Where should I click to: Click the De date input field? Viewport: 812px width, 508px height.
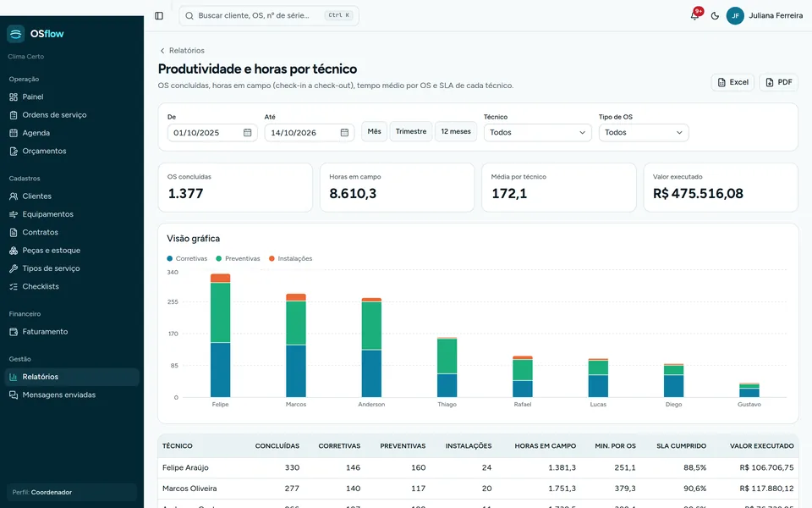point(212,133)
